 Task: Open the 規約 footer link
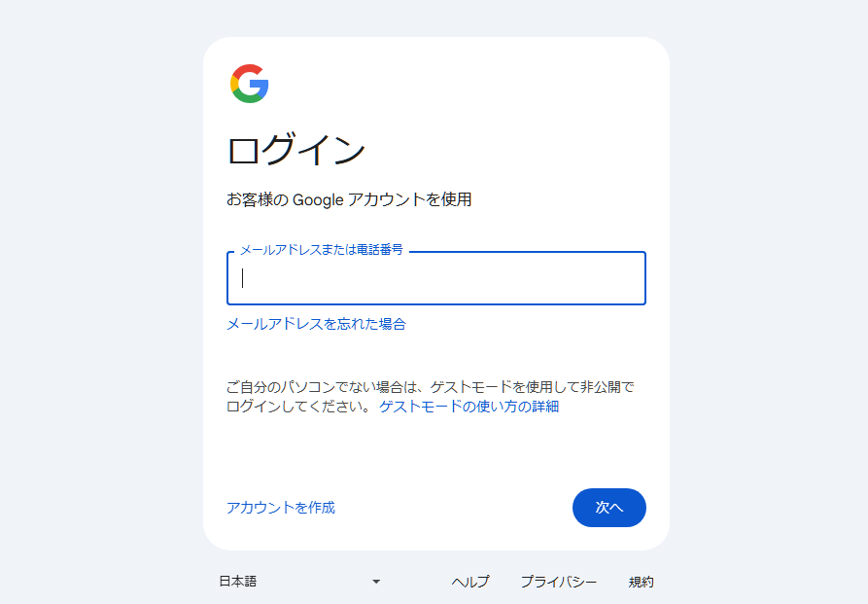click(642, 582)
